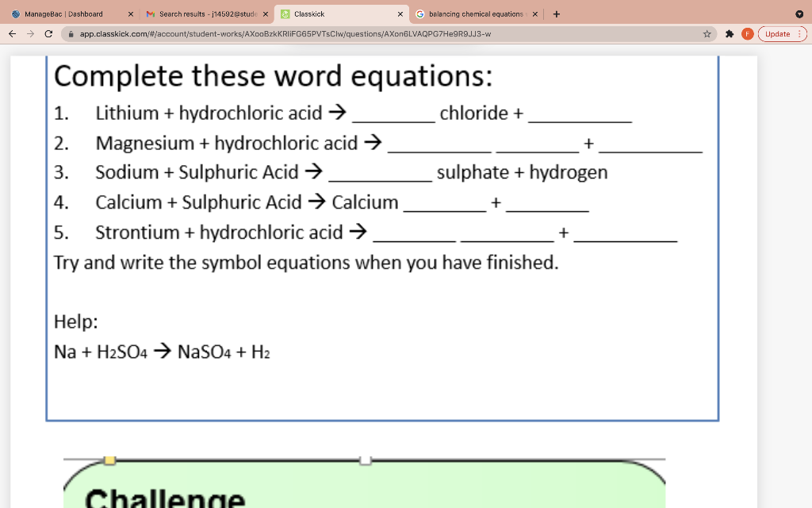Screen dimensions: 812x508
Task: Close the ManageBac Dashboard tab
Action: (131, 14)
